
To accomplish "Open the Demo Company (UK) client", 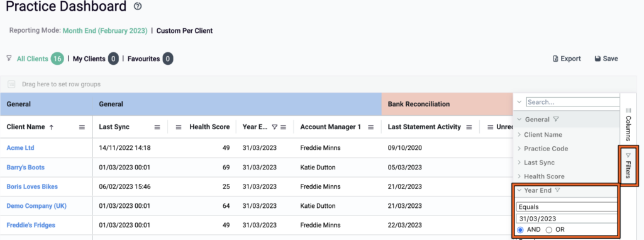I will pos(36,206).
